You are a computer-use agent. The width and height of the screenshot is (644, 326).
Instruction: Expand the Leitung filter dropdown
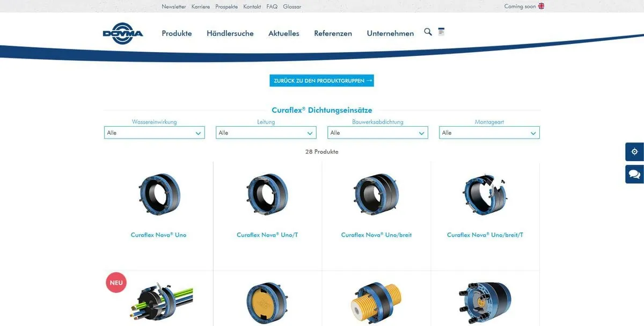(x=266, y=133)
